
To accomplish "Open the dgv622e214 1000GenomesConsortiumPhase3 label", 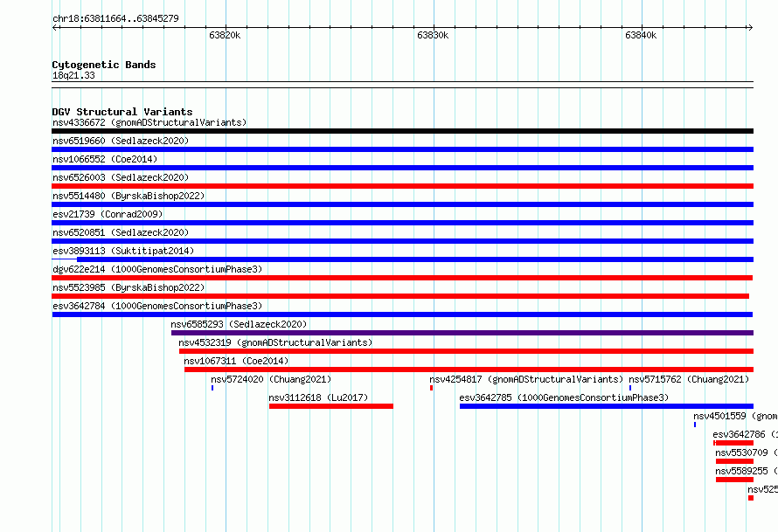I will pyautogui.click(x=157, y=269).
